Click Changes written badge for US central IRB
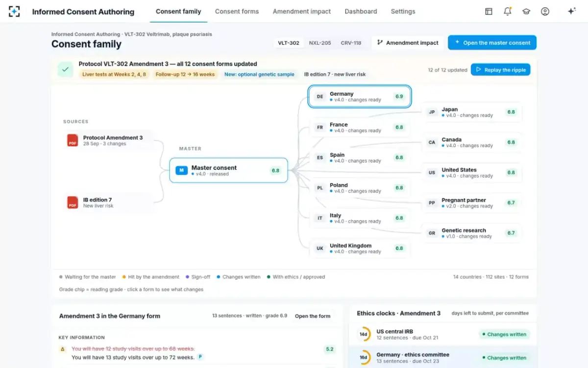 [504, 334]
